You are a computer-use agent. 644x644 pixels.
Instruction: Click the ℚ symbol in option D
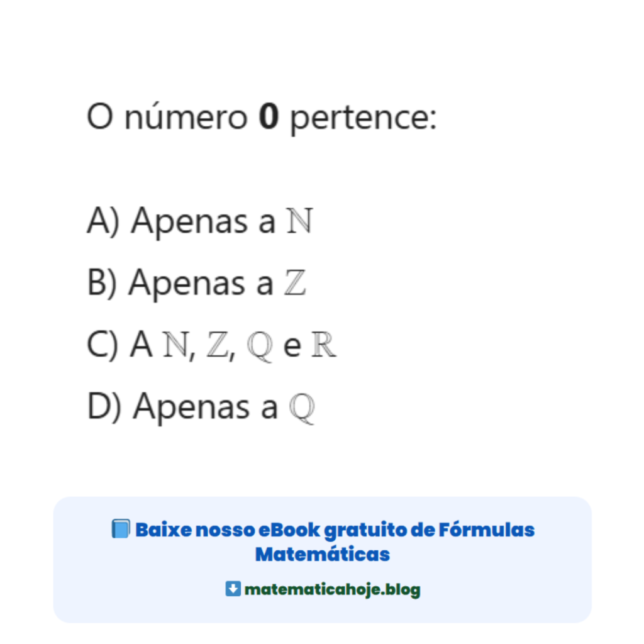click(302, 409)
